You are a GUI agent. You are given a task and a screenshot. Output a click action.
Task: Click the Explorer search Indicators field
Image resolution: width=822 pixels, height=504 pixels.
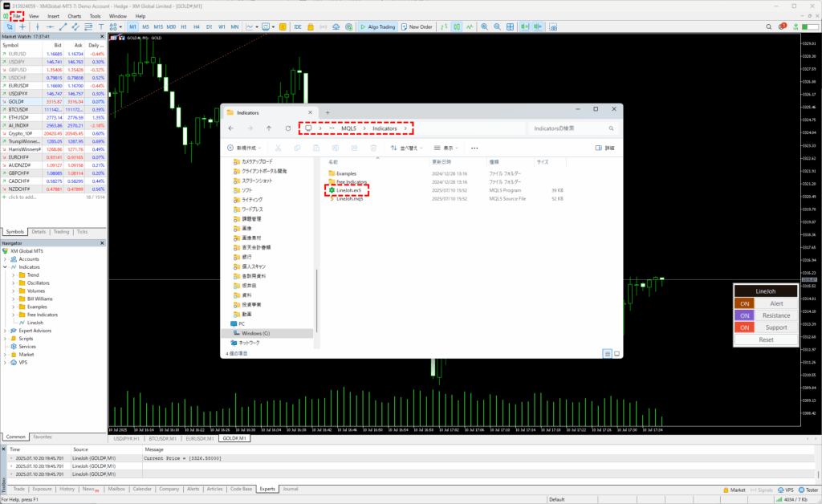tap(572, 128)
